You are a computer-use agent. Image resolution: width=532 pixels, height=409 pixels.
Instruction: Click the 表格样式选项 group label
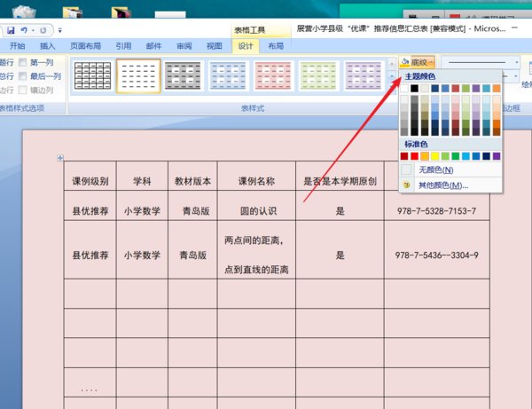tap(22, 108)
